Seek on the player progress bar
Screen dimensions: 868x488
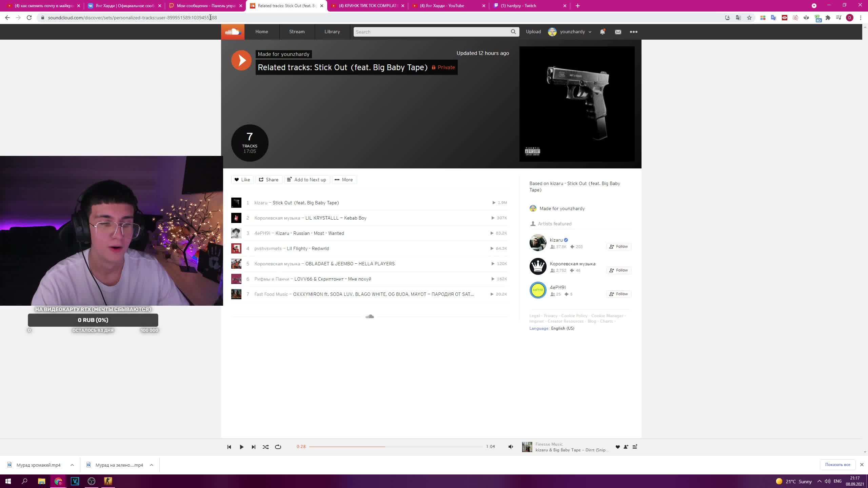tap(396, 447)
